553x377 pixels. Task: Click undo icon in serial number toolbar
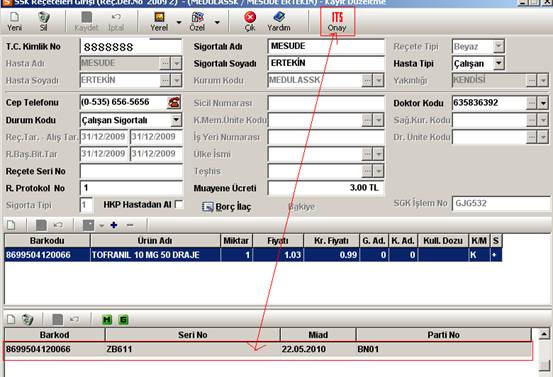pos(74,320)
